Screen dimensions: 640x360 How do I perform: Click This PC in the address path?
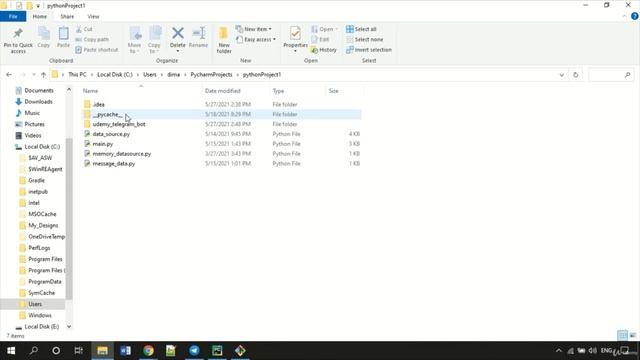[77, 75]
